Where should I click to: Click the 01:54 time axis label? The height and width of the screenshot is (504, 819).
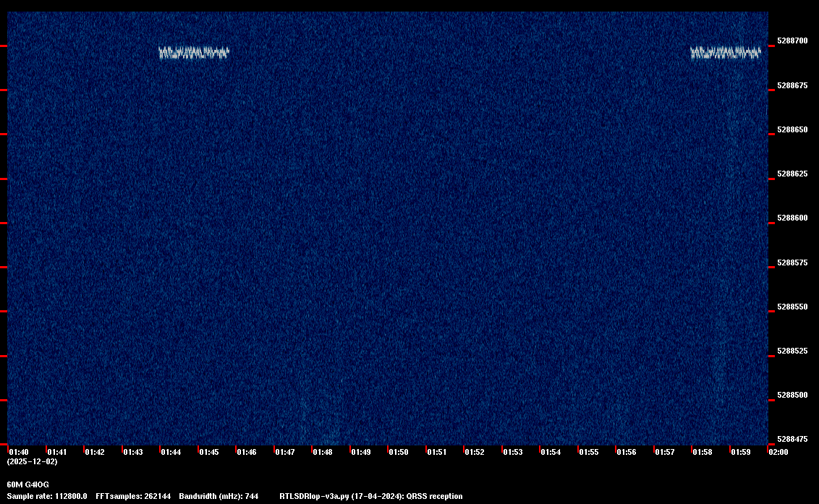(x=551, y=452)
